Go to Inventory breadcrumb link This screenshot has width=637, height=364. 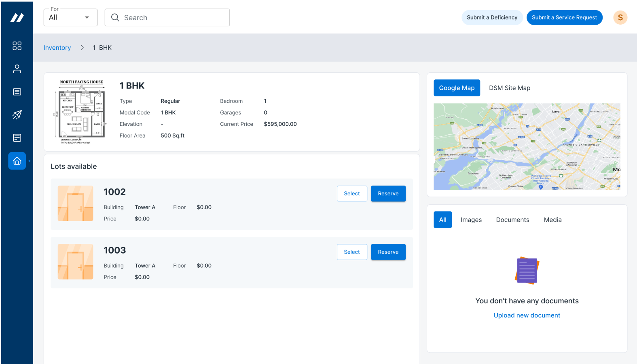click(57, 48)
